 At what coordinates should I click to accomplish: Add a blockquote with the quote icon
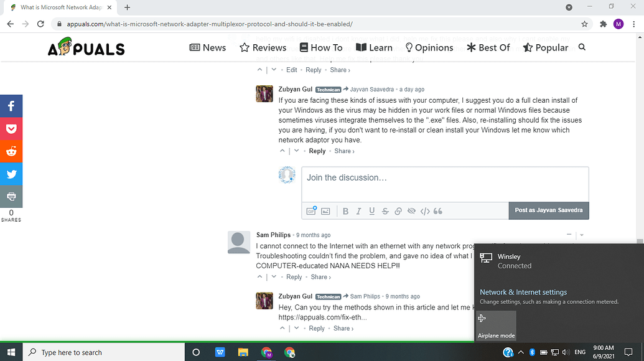click(x=437, y=211)
